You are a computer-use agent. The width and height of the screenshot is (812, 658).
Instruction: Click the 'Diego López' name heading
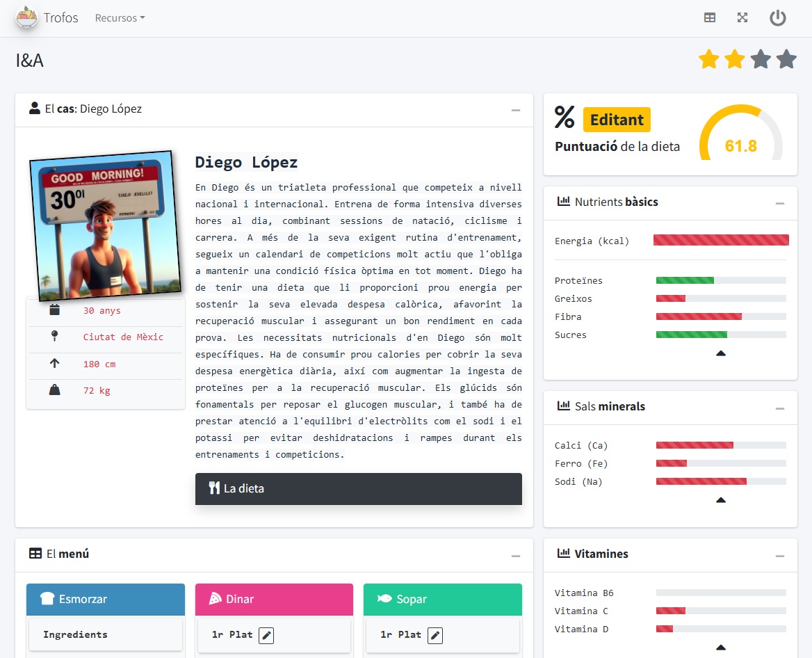point(247,162)
